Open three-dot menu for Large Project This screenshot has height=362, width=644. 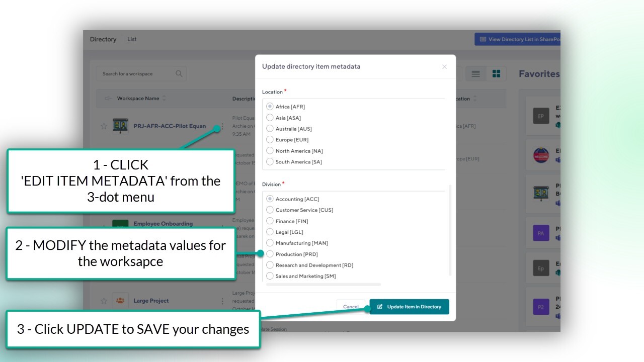pyautogui.click(x=222, y=301)
